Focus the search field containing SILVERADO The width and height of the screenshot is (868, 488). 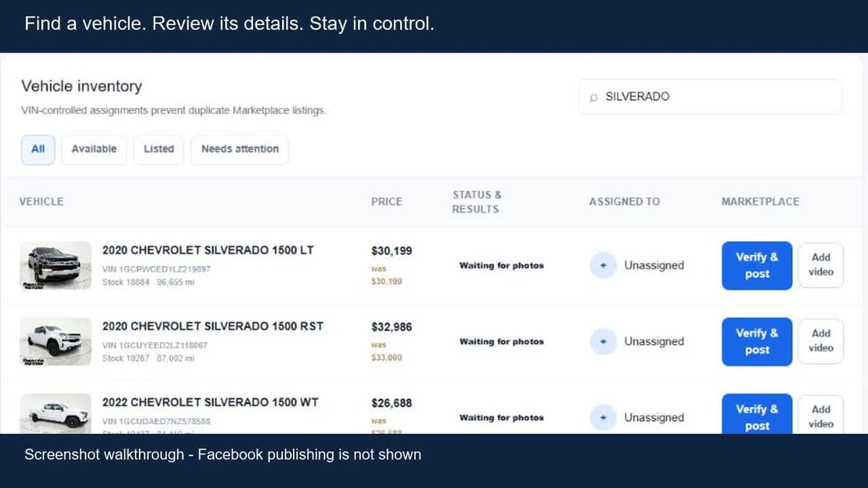tap(710, 97)
